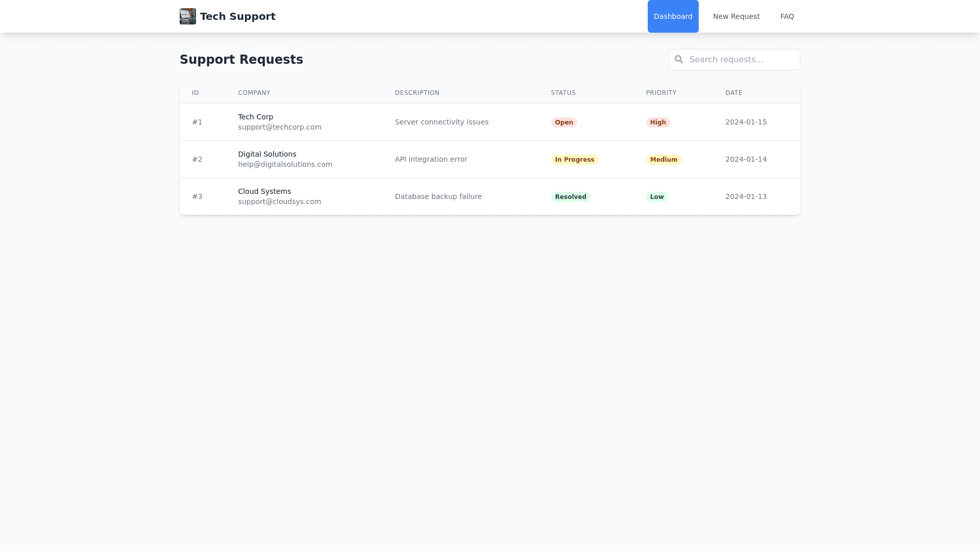Click the Status column header
The image size is (980, 551).
[x=563, y=93]
